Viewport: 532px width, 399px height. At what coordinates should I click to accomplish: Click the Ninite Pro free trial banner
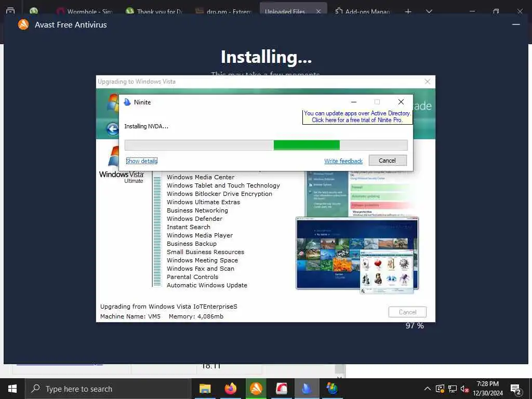tap(357, 116)
